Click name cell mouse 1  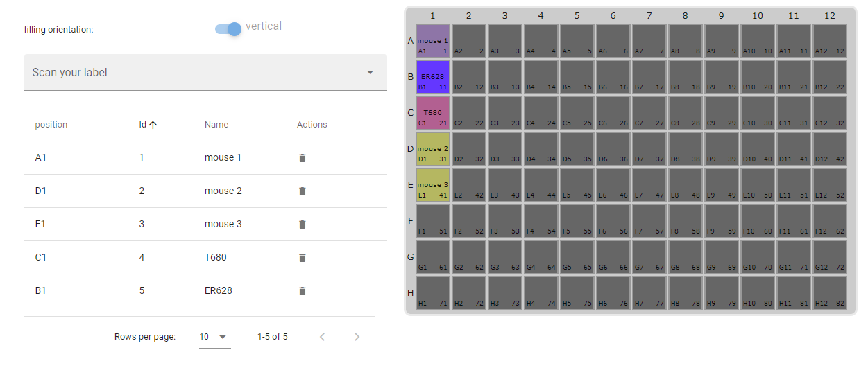pyautogui.click(x=223, y=158)
